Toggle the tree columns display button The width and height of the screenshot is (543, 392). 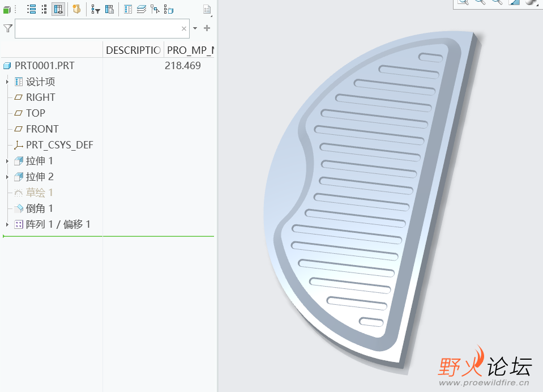[58, 9]
